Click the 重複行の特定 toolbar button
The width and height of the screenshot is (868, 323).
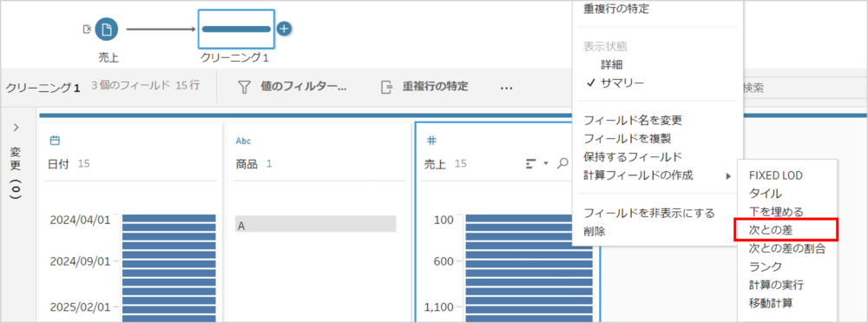(424, 87)
